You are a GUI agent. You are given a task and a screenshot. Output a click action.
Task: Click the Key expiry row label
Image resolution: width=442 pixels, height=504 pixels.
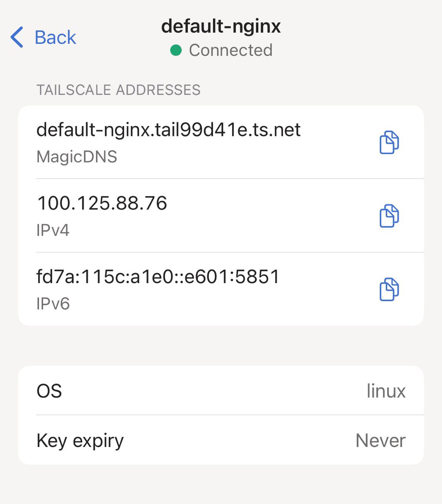(80, 441)
